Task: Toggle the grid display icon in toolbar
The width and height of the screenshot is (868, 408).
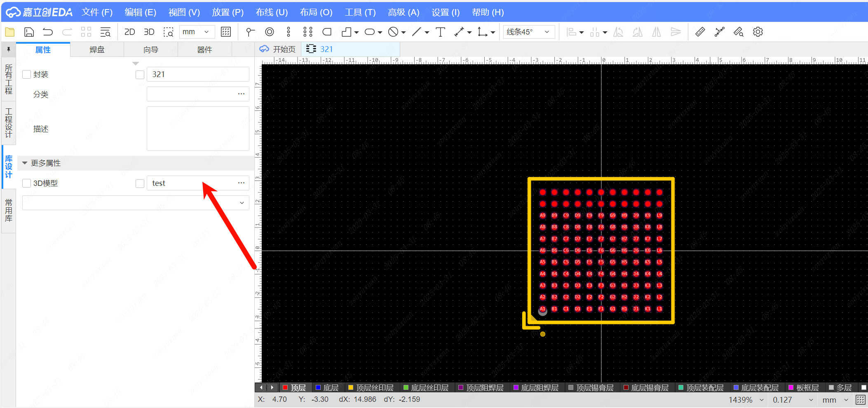Action: coord(226,32)
